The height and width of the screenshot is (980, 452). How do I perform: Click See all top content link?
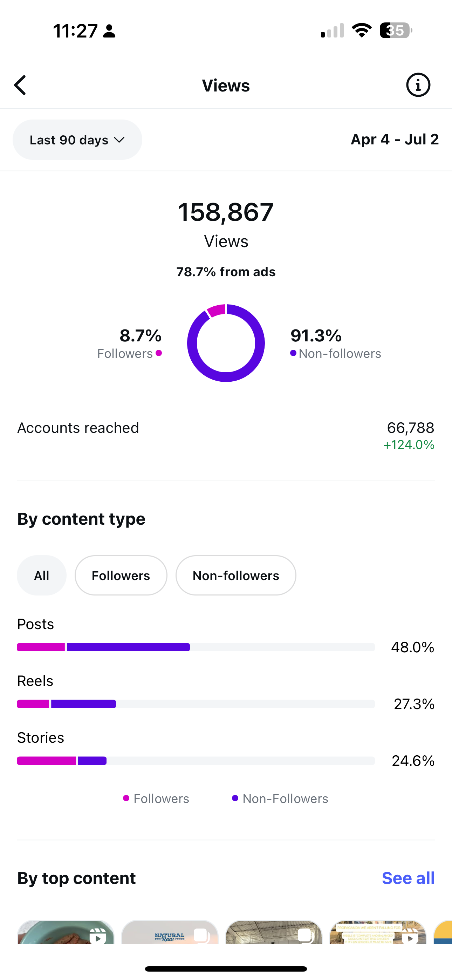[408, 878]
